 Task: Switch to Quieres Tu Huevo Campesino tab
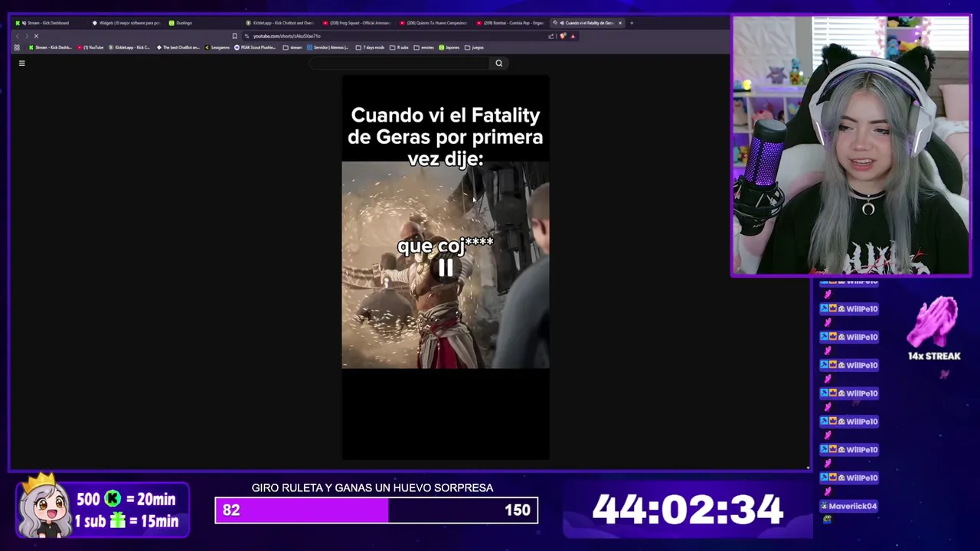433,23
